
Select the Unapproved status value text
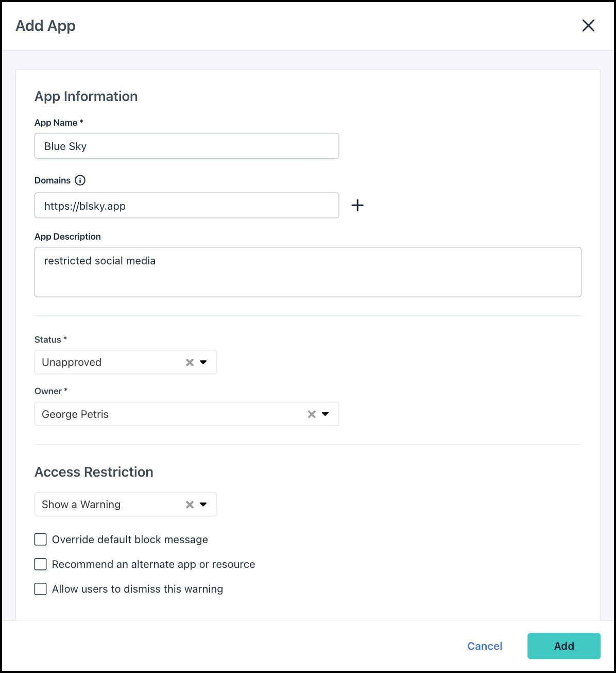pos(71,362)
